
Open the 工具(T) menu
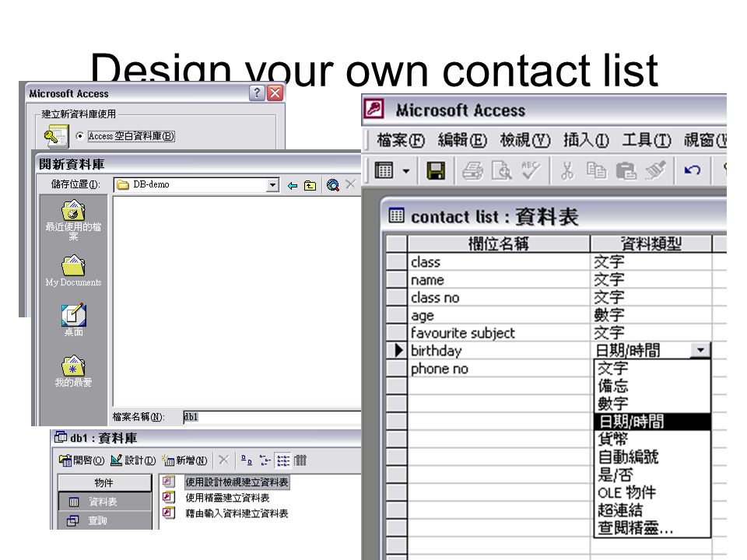point(647,141)
